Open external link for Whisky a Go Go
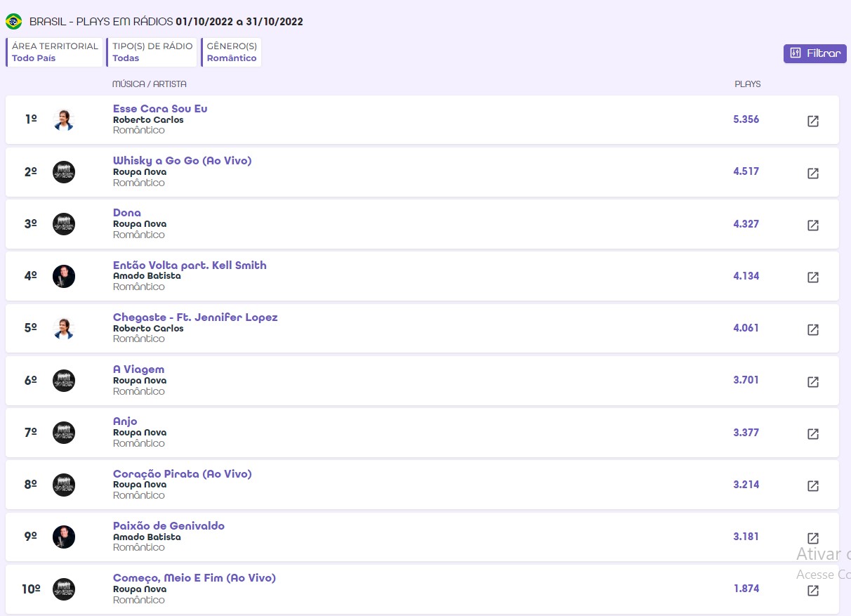This screenshot has width=851, height=616. (813, 173)
